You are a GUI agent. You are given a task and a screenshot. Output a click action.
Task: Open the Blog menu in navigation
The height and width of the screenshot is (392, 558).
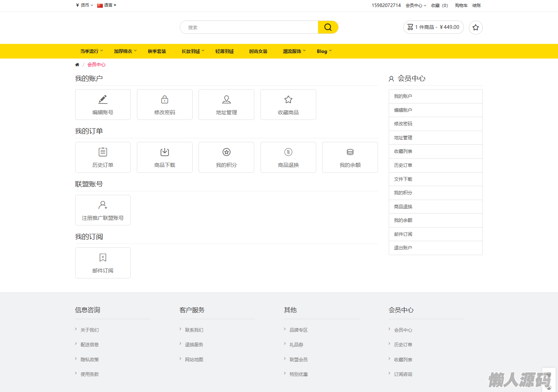tap(324, 51)
